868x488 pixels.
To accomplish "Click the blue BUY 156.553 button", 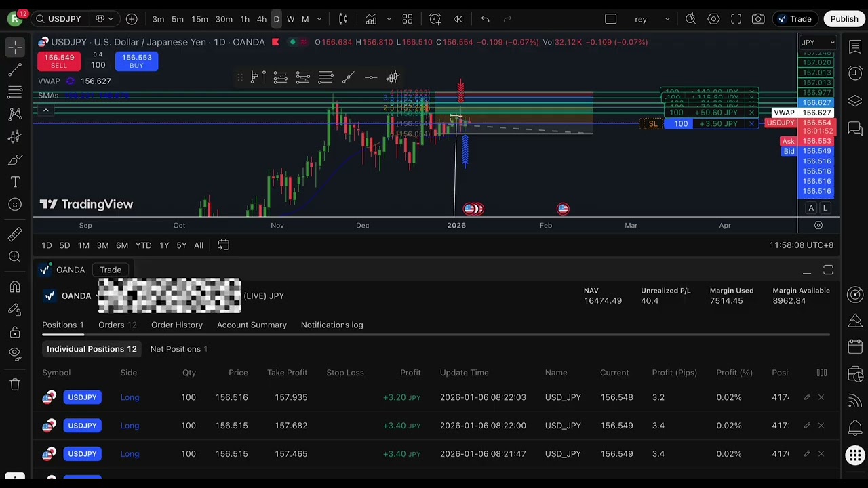I will tap(136, 61).
